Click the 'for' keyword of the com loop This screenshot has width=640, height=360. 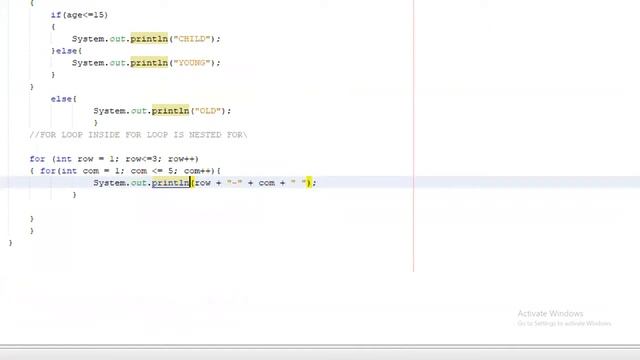pos(48,171)
